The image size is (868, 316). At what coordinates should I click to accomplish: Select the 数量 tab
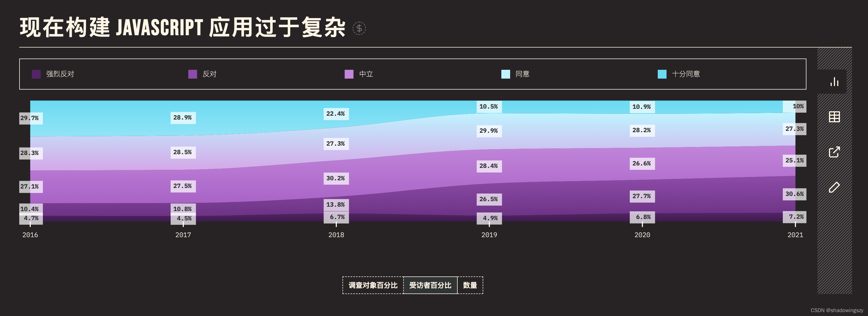[470, 285]
